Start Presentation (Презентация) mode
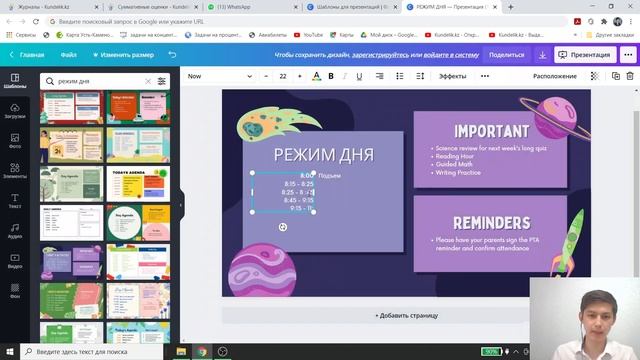This screenshot has height=360, width=640. point(584,55)
